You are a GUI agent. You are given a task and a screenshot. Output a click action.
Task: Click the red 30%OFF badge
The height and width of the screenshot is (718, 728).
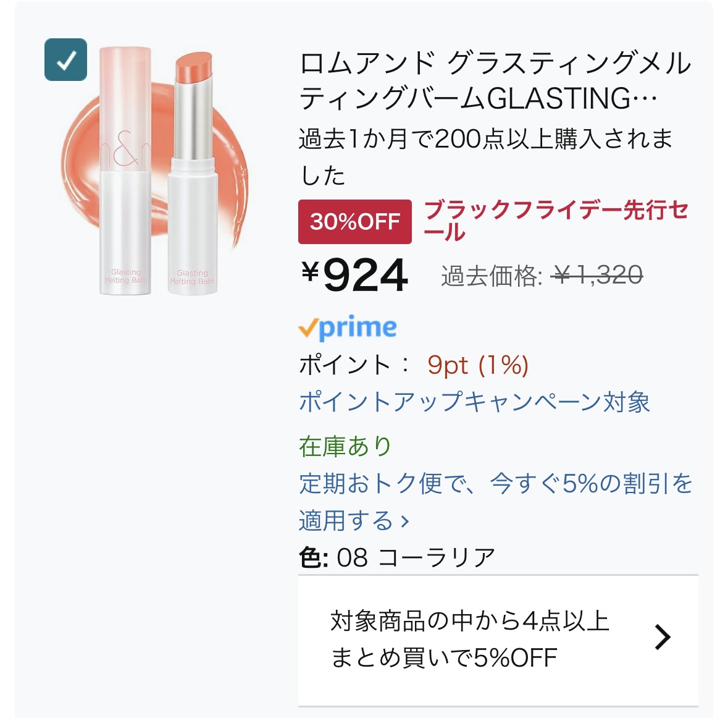pos(354,221)
